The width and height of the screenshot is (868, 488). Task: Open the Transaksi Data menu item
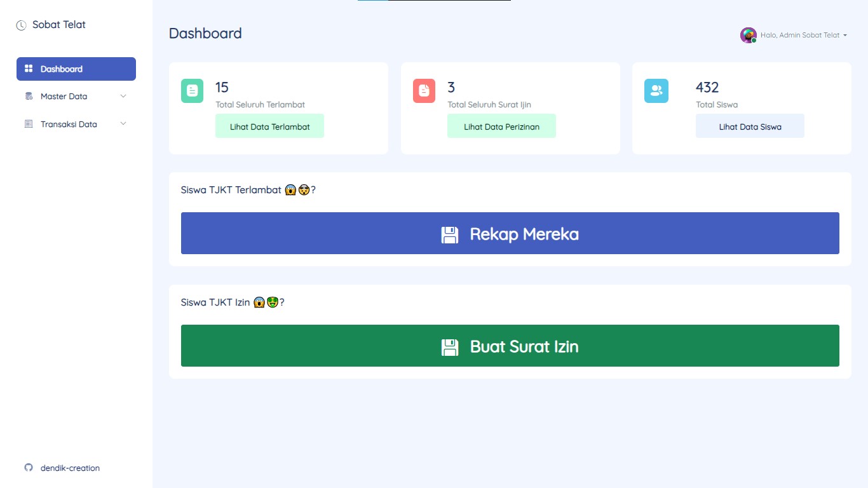pyautogui.click(x=69, y=125)
